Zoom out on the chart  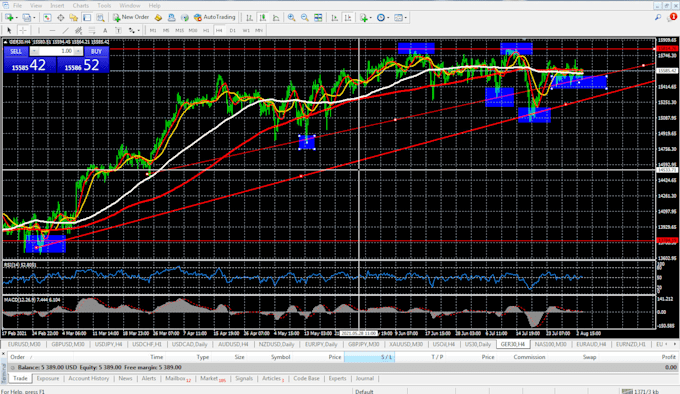305,18
